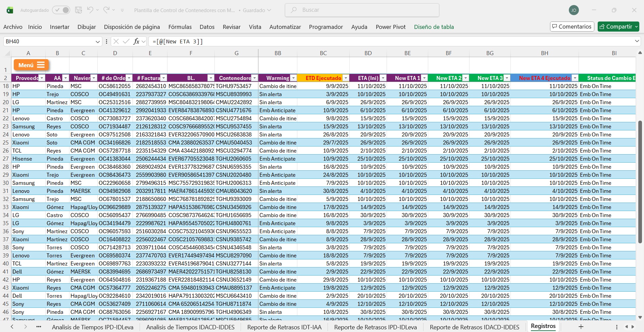The width and height of the screenshot is (644, 332).
Task: Click the Cancel (X) formula icon
Action: point(116,41)
